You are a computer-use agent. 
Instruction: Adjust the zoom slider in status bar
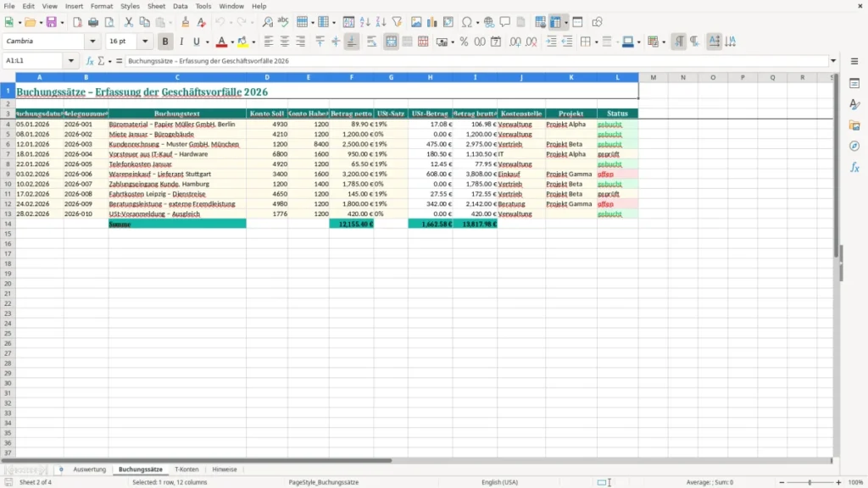click(x=810, y=482)
